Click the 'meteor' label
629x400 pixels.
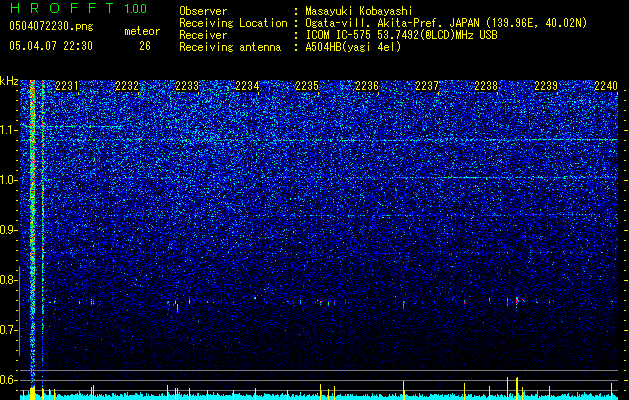pyautogui.click(x=142, y=31)
